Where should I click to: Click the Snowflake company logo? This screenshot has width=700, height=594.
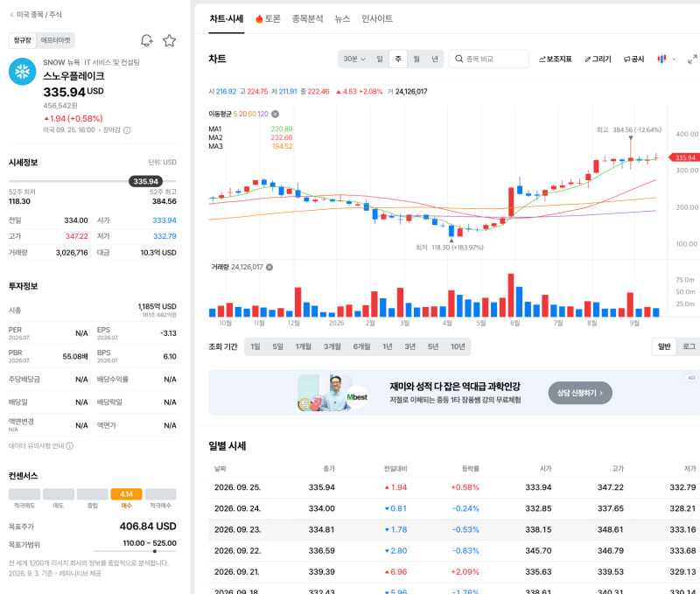[x=23, y=72]
